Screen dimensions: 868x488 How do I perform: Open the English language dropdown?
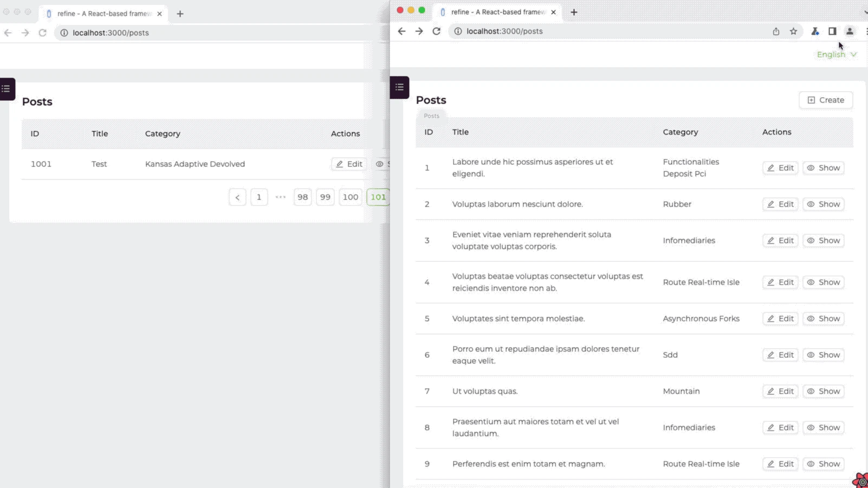coord(836,54)
